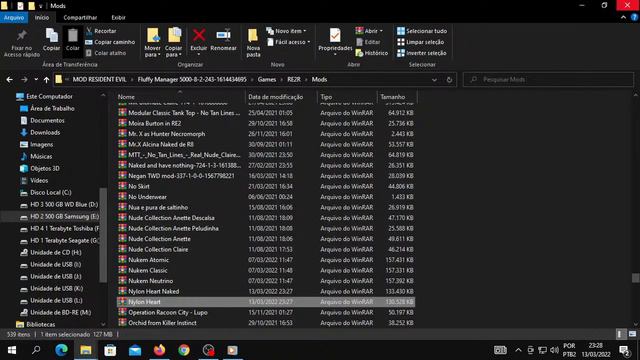Open recent locations dropdown arrow
This screenshot has width=640, height=360.
[36, 80]
